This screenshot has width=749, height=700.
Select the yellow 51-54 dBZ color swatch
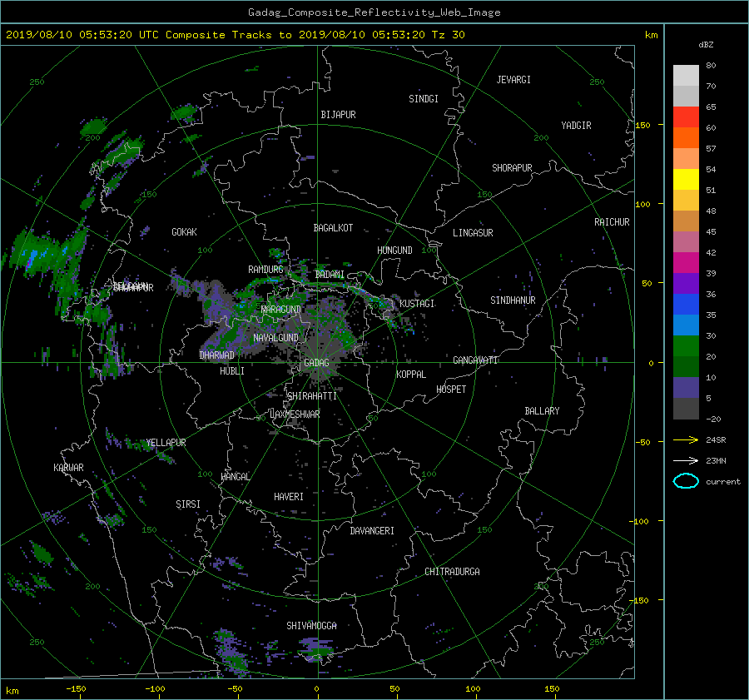(x=686, y=179)
